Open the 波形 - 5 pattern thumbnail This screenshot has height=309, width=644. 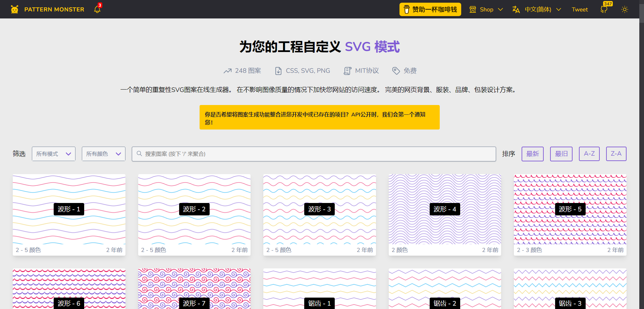pos(570,209)
